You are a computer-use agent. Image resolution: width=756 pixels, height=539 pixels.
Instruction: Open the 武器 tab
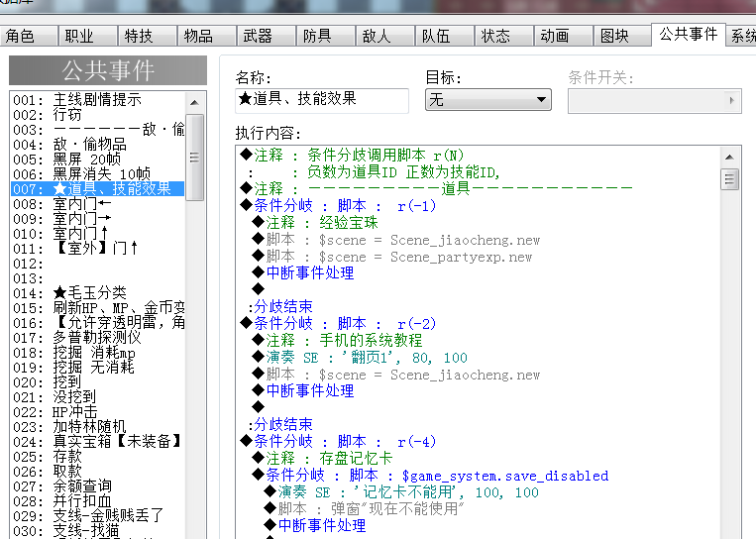(x=267, y=36)
